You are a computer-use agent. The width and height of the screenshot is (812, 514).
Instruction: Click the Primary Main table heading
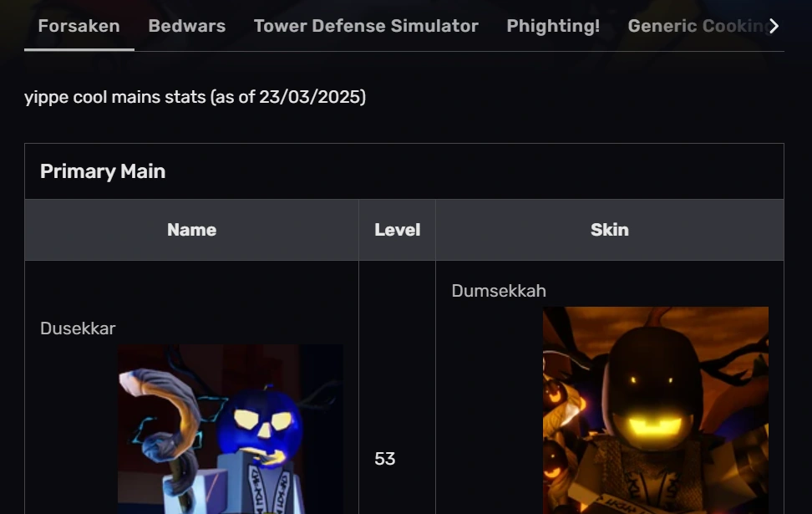pyautogui.click(x=103, y=171)
